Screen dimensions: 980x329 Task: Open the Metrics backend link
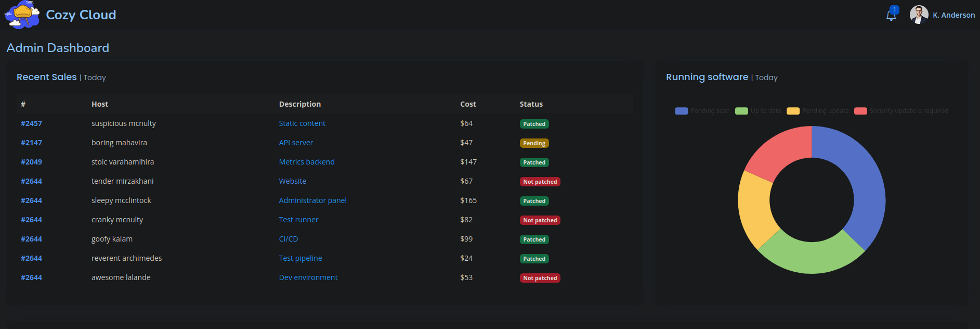tap(307, 162)
